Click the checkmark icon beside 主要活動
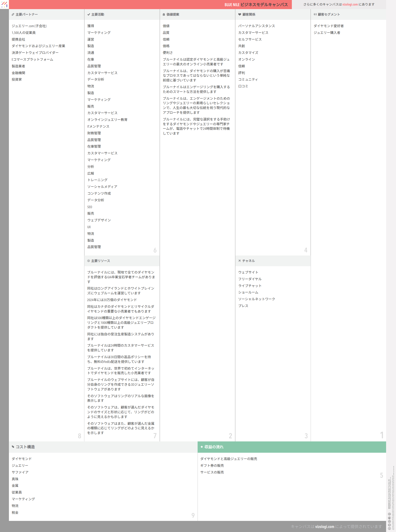Viewport: 396px width, 532px height. (89, 14)
